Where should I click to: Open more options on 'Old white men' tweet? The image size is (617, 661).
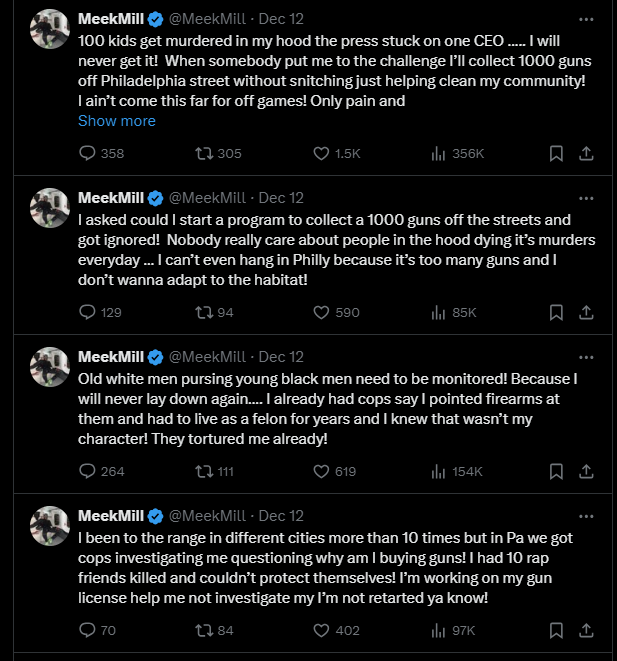tap(587, 357)
